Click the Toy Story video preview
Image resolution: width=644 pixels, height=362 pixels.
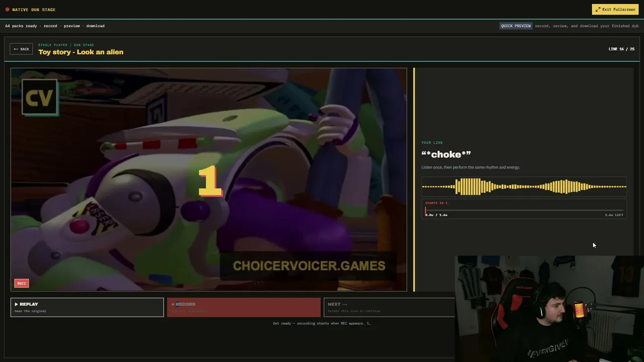pyautogui.click(x=209, y=179)
